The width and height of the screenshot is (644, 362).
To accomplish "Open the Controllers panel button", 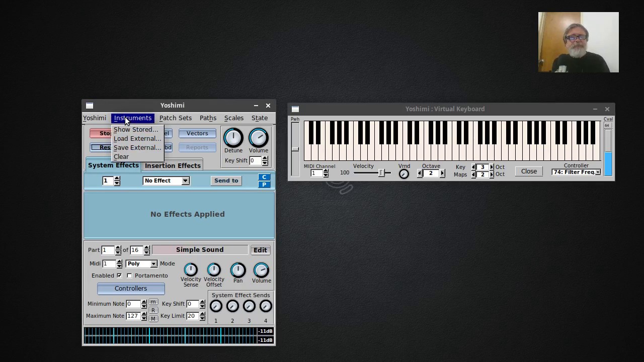I will click(131, 289).
